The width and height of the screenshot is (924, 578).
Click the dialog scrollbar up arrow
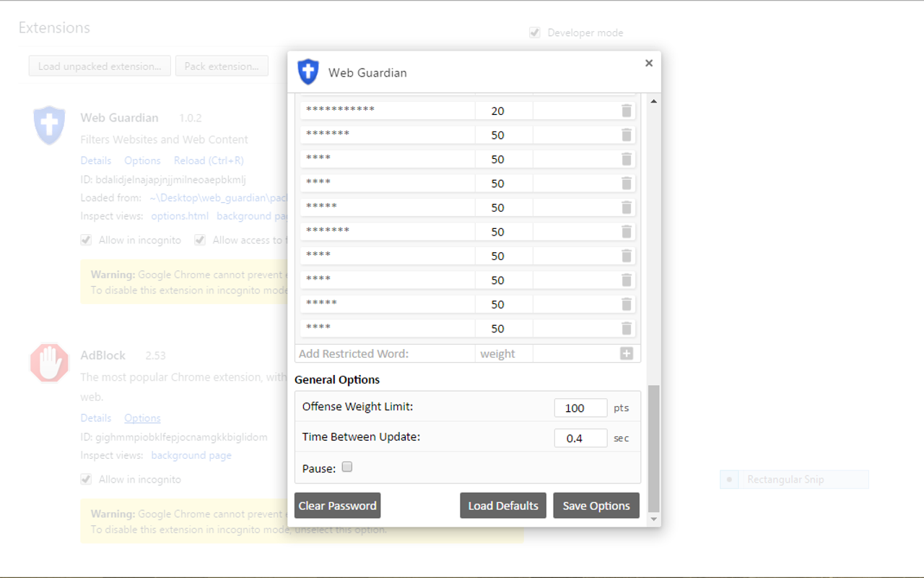click(x=654, y=101)
